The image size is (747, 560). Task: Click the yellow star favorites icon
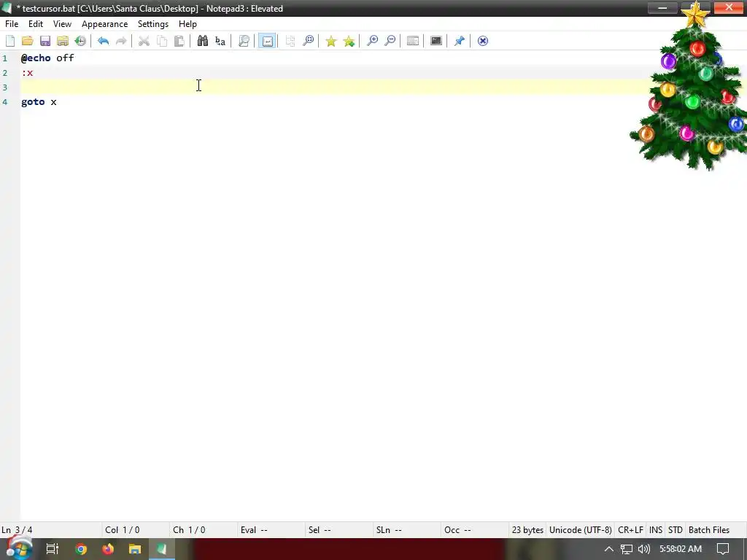pyautogui.click(x=330, y=41)
